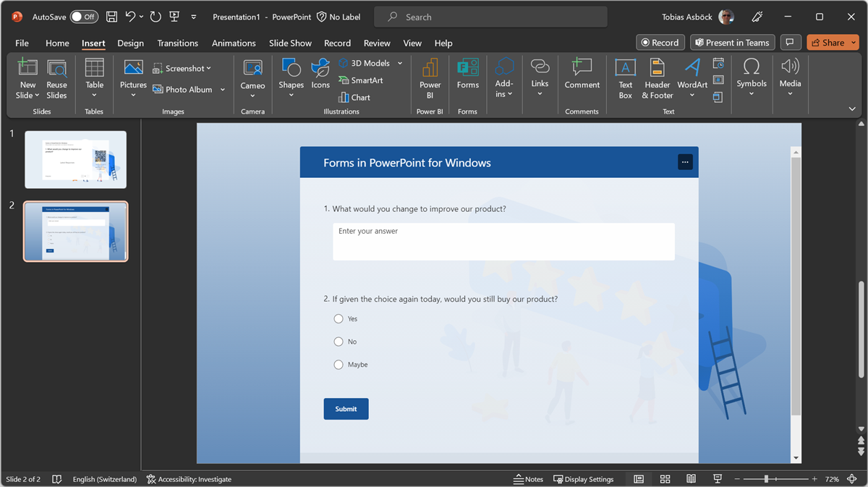Choose the No answer option
Image resolution: width=868 pixels, height=487 pixels.
338,341
